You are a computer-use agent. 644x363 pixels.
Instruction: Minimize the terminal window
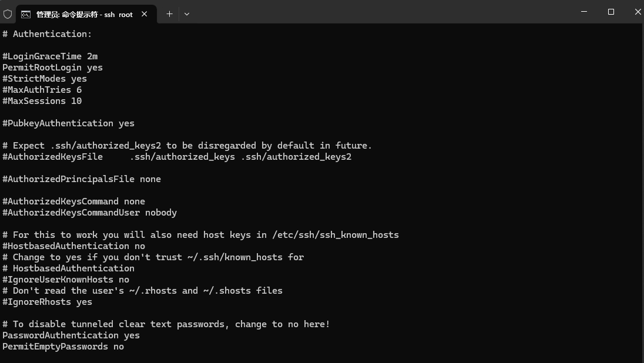[x=584, y=12]
